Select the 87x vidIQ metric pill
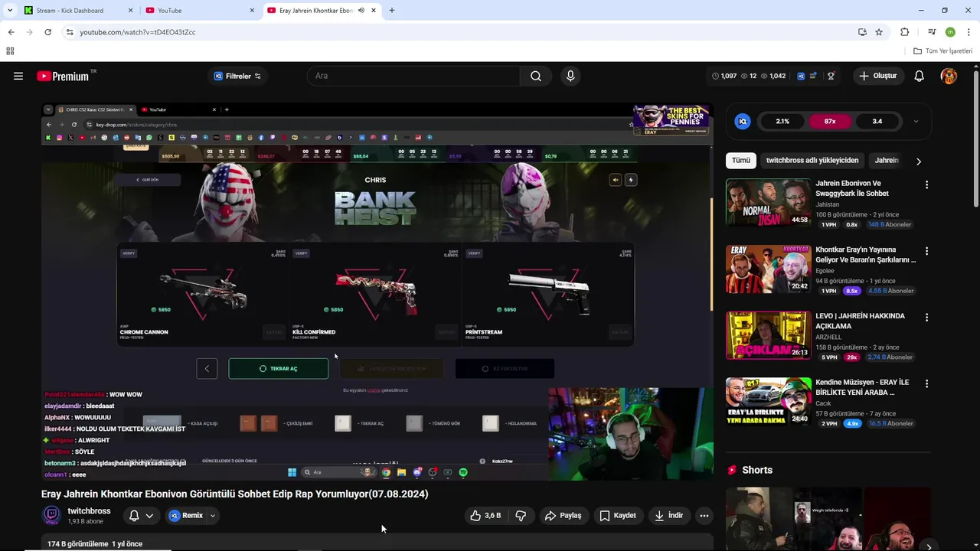This screenshot has height=551, width=980. (830, 121)
